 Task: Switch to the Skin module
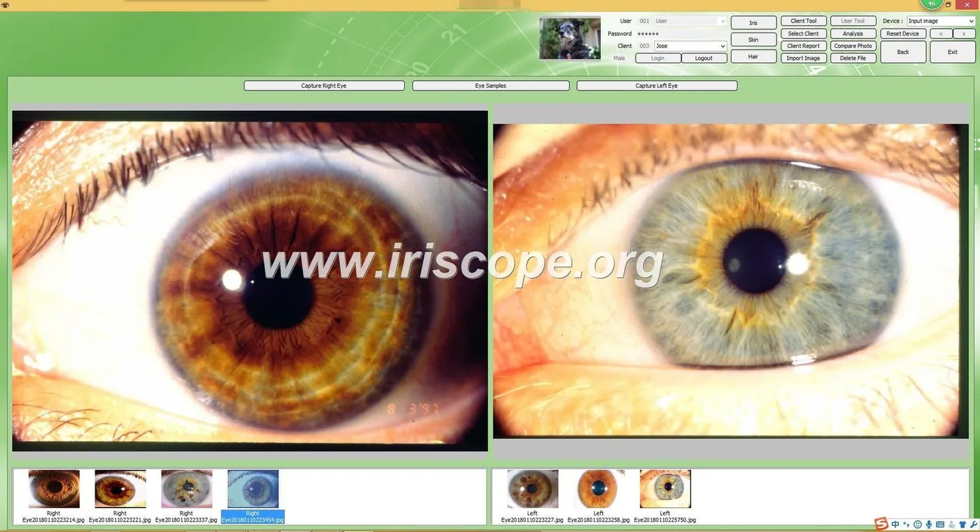(x=753, y=40)
